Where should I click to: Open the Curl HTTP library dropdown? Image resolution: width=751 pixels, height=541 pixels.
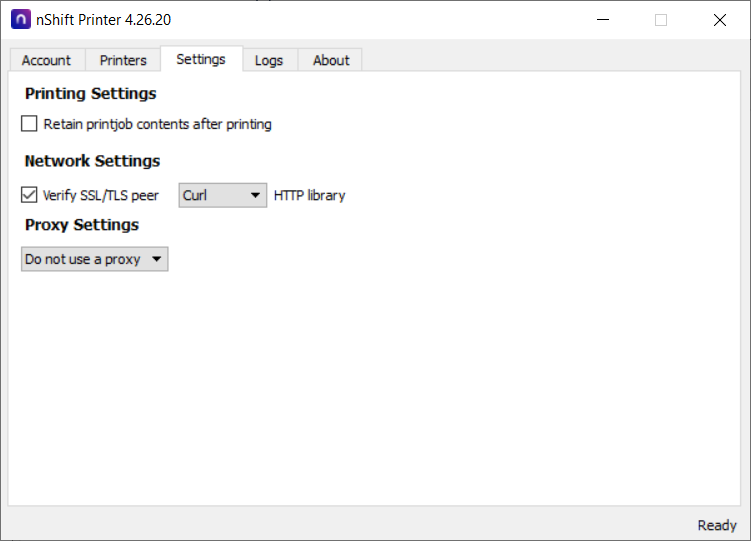(x=223, y=195)
